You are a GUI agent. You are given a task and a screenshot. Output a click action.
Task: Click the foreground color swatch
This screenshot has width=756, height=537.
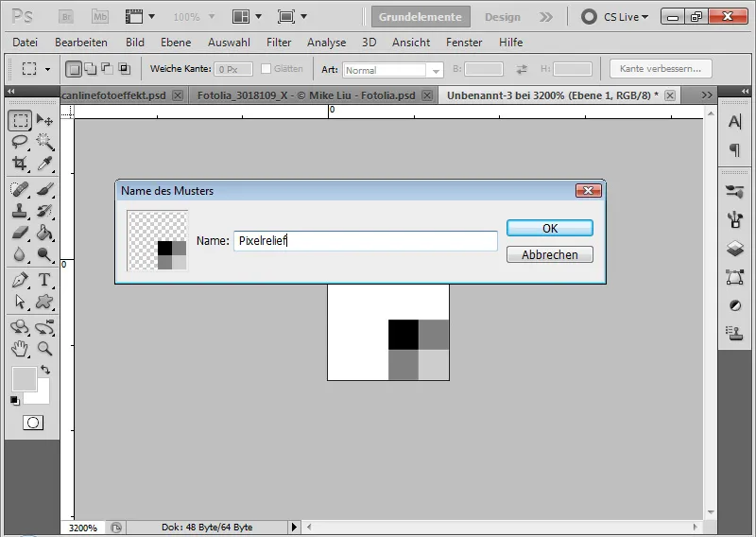click(x=25, y=379)
